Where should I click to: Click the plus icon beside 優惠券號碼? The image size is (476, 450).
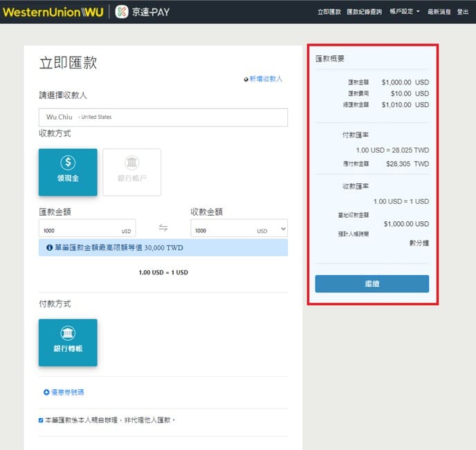46,393
